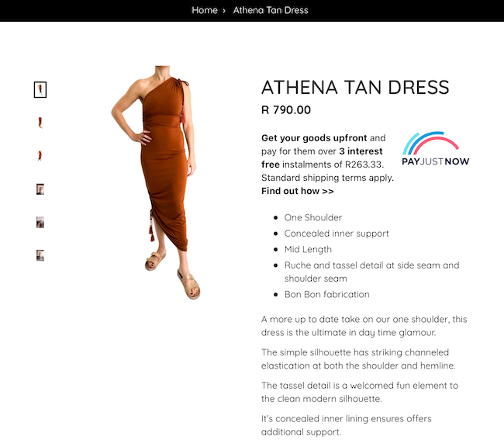Click the PayJustNow rainbow arc graphic

tap(430, 143)
